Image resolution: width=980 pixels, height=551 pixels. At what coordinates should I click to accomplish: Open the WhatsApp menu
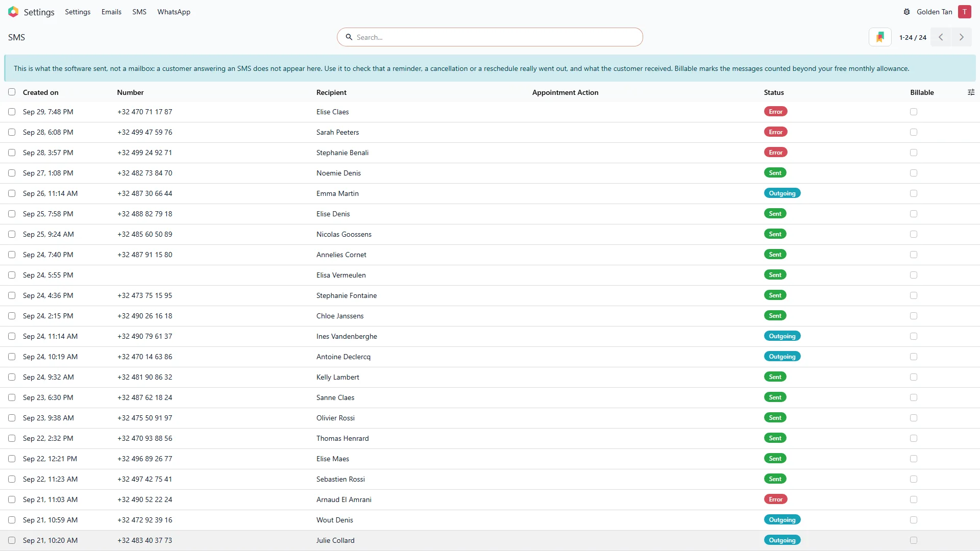pyautogui.click(x=174, y=12)
